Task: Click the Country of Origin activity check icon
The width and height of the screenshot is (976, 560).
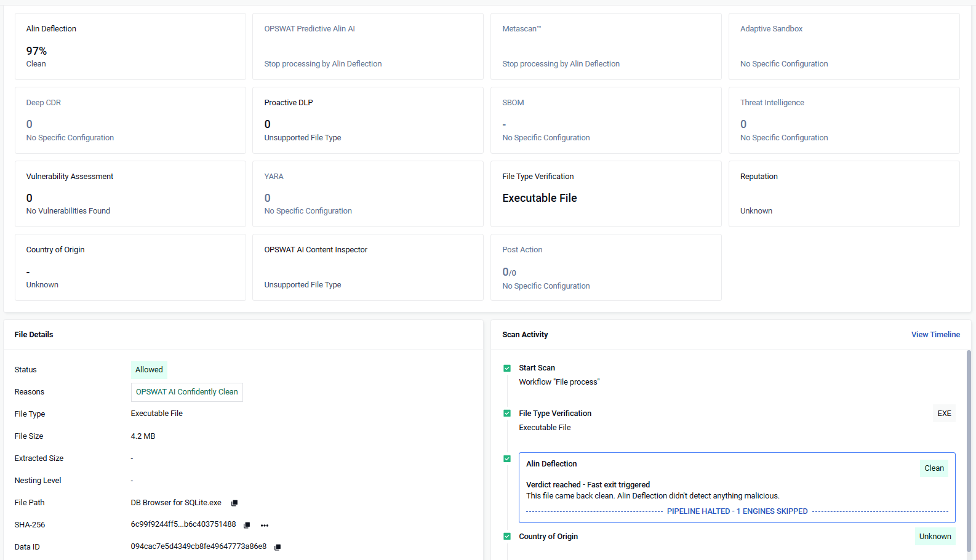Action: [507, 537]
